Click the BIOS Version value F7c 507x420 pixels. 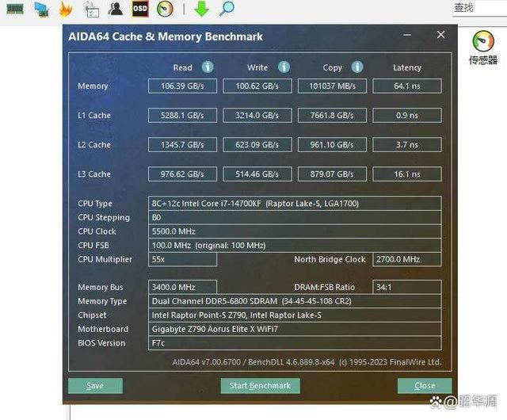coord(295,343)
